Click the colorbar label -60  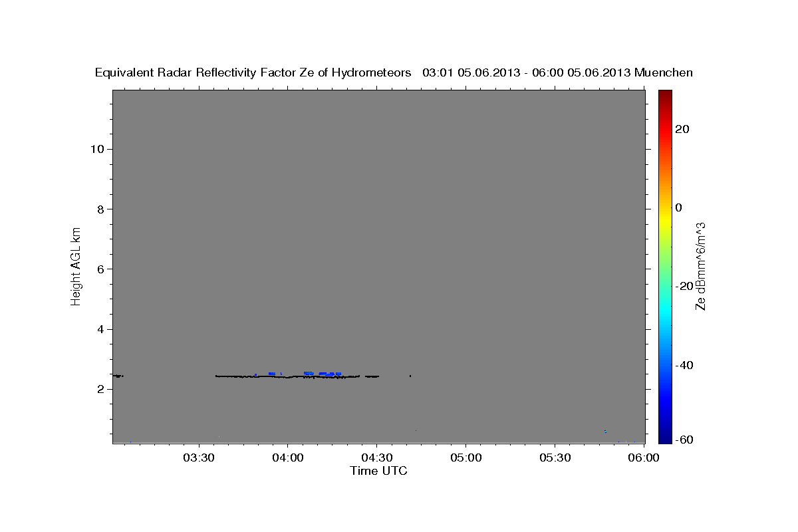click(684, 440)
